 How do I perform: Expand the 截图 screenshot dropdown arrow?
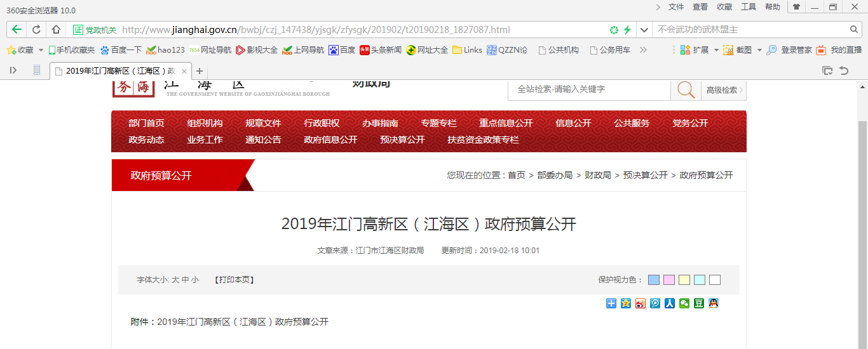pos(759,50)
